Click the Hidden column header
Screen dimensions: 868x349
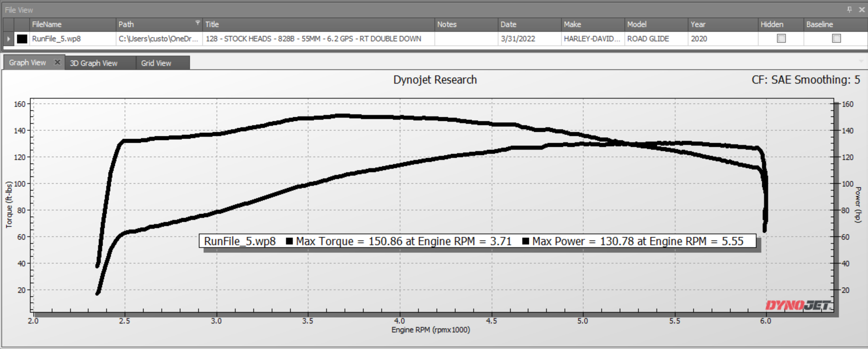click(781, 25)
